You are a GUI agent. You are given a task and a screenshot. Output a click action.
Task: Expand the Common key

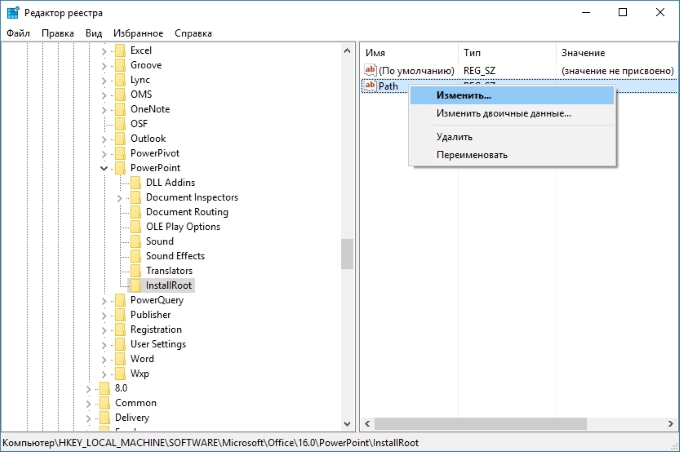click(x=88, y=404)
